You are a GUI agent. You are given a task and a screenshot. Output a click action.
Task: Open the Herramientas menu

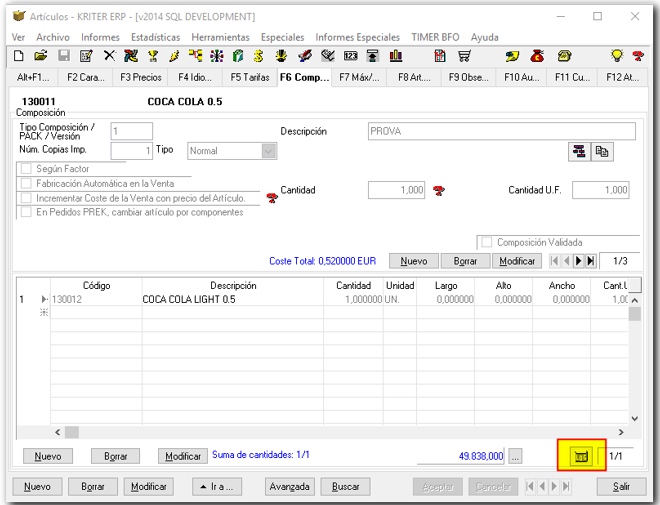click(x=220, y=37)
